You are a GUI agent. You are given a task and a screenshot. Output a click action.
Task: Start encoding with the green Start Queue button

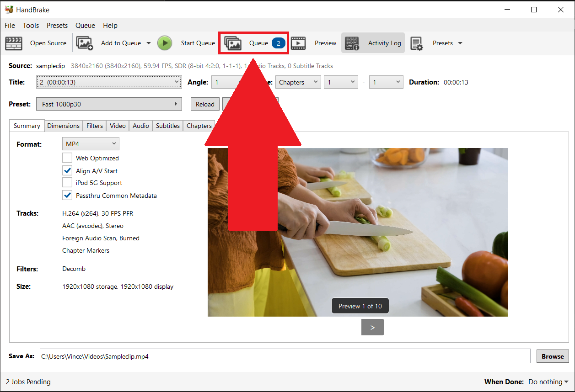coord(165,42)
